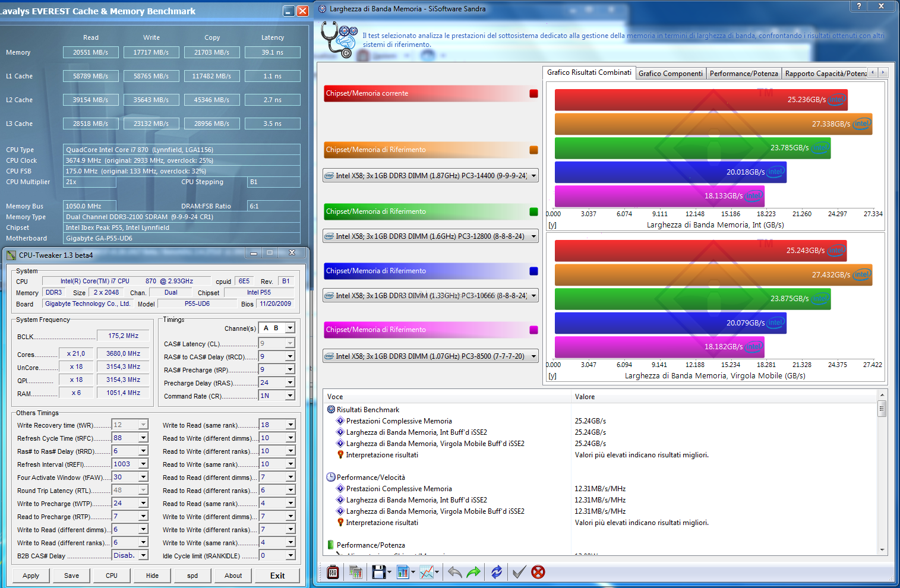This screenshot has width=900, height=588.
Task: Click the Performance/Velocità clock icon
Action: tap(331, 477)
